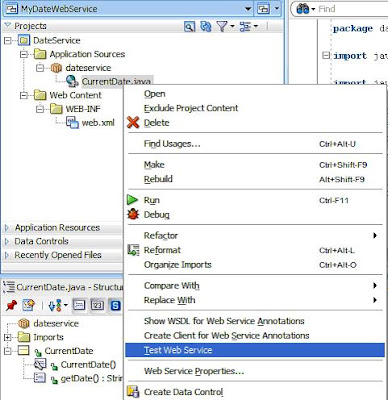The width and height of the screenshot is (388, 400).
Task: Open Web Service Properties...
Action: tap(255, 371)
